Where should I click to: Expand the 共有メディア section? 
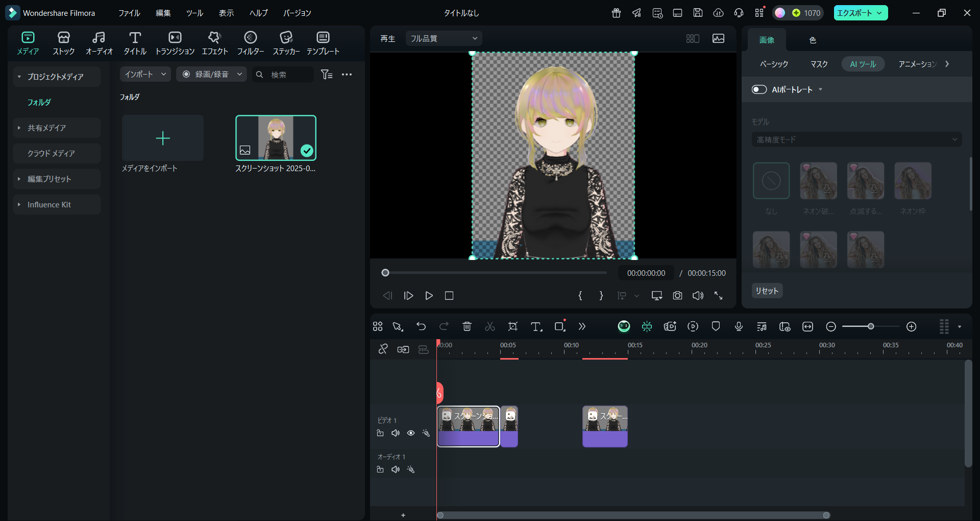(19, 128)
